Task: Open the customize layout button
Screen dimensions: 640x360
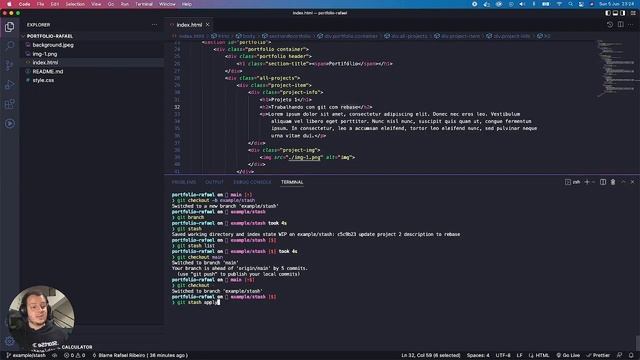Action: pos(633,13)
